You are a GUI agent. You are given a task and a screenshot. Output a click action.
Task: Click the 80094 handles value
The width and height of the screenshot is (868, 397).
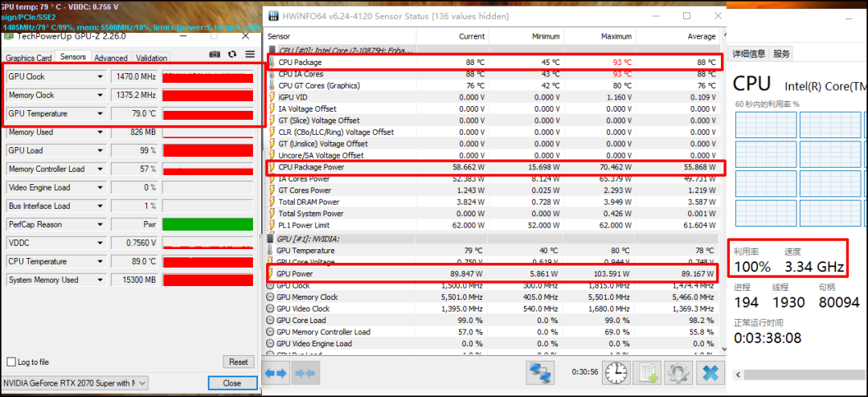click(x=838, y=302)
